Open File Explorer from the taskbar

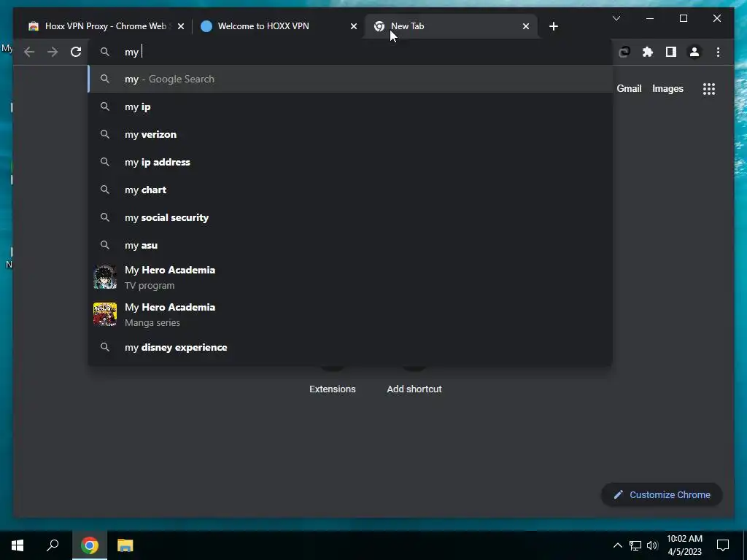point(125,545)
